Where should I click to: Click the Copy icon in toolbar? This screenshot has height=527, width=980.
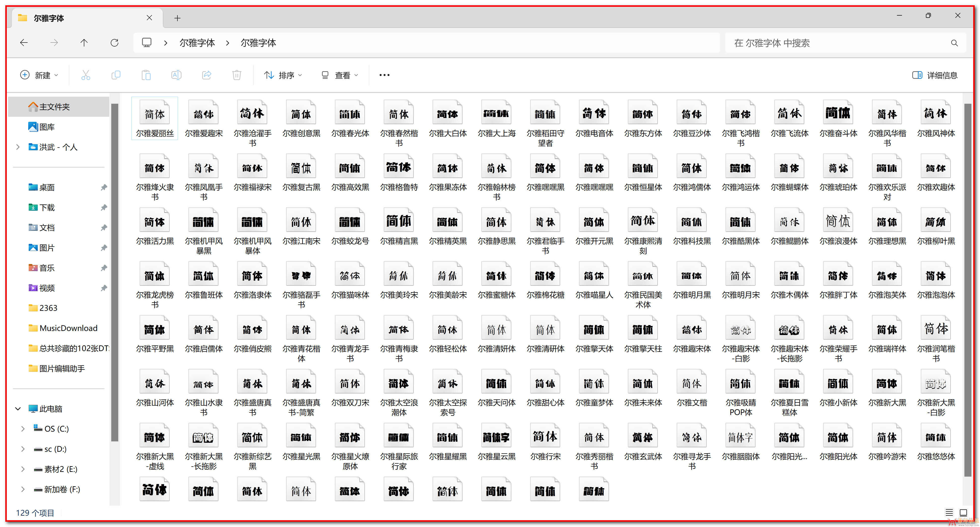point(116,75)
